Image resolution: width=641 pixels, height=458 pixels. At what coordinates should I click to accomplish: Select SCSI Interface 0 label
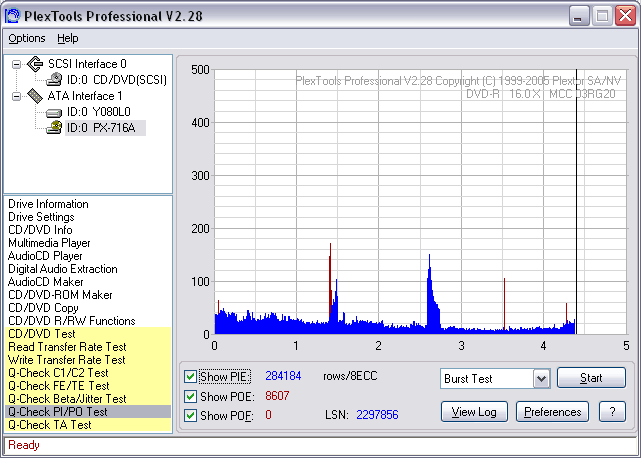pos(87,64)
